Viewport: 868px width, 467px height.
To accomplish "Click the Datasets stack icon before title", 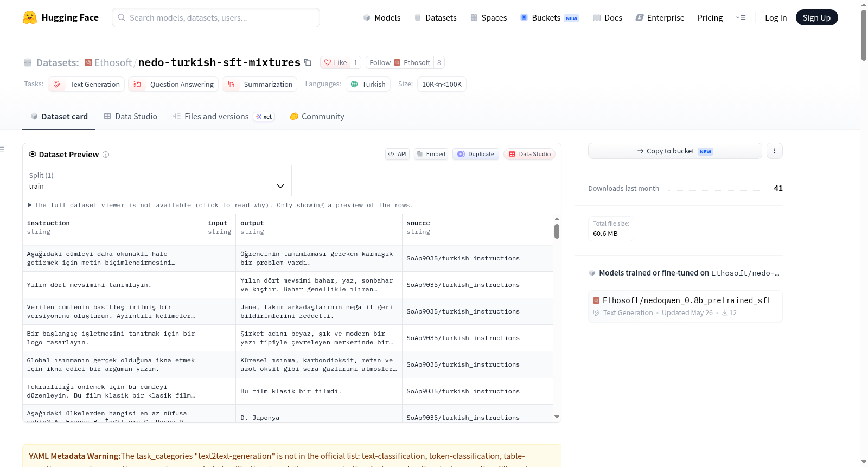I will click(28, 63).
